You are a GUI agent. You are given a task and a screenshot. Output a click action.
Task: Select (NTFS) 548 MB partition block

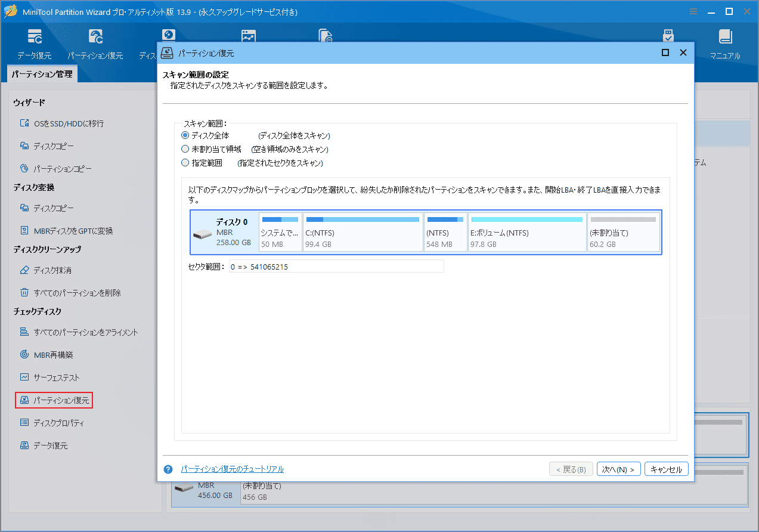tap(445, 232)
